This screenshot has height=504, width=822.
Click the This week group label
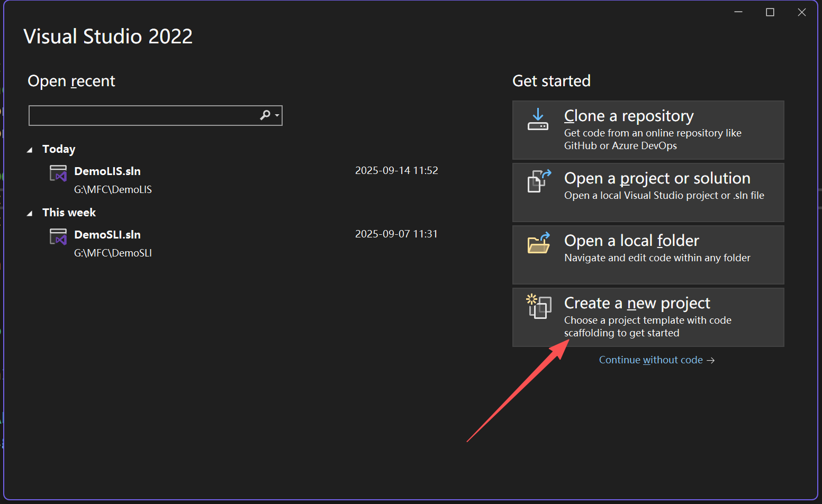point(69,213)
